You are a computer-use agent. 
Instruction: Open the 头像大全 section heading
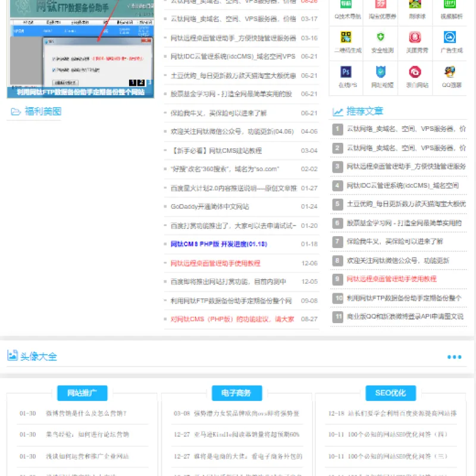[38, 356]
